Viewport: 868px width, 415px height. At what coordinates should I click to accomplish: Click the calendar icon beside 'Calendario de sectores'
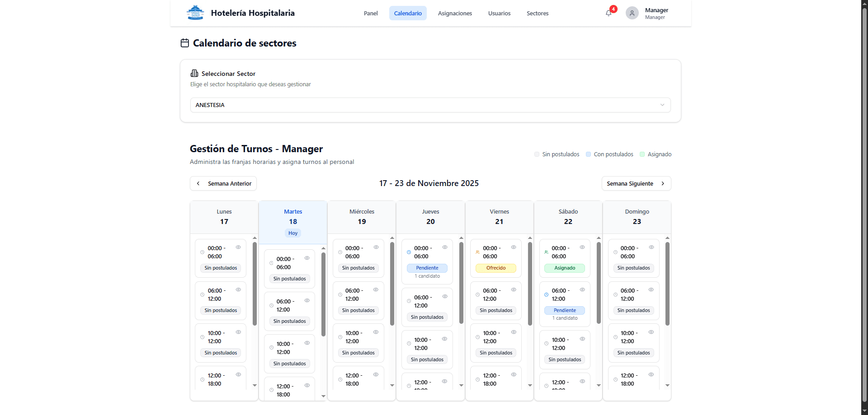184,43
